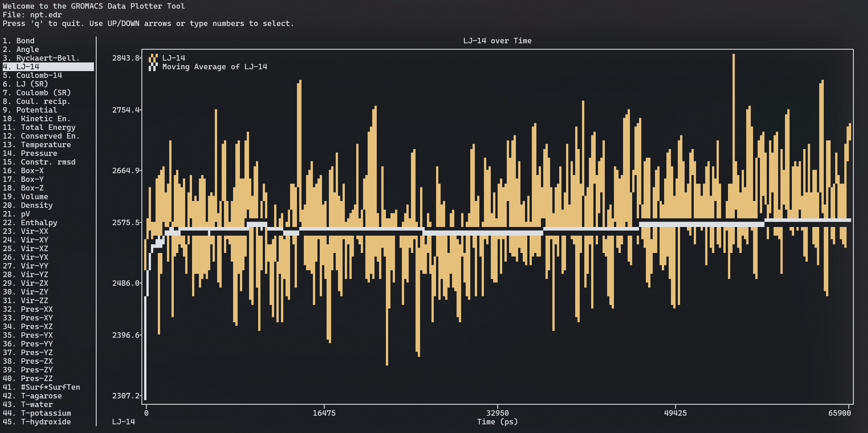Select Vir-ZZ in the list
The width and height of the screenshot is (868, 433).
pyautogui.click(x=26, y=300)
